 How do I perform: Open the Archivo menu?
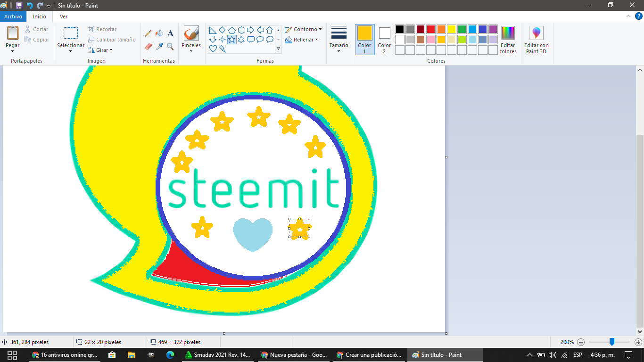tap(13, 16)
